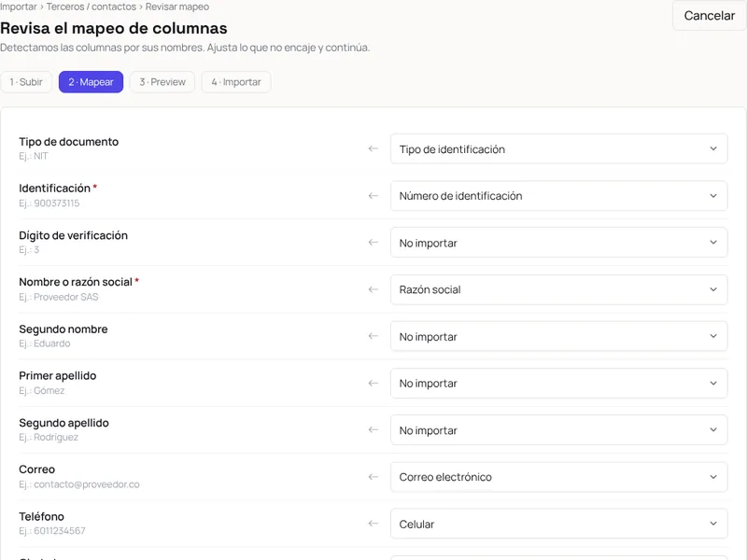Open the Correo mapping dropdown
The height and width of the screenshot is (560, 747).
click(x=558, y=477)
